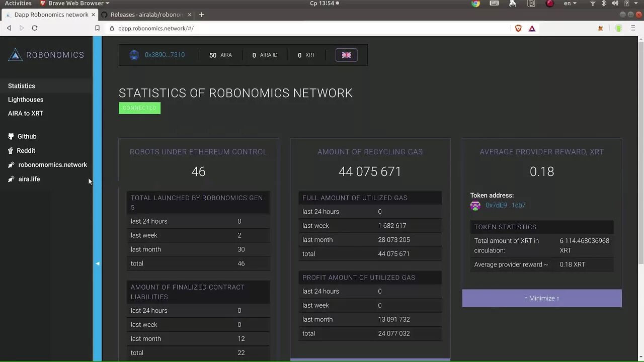
Task: Click last month utilized gas 28 073 205
Action: [394, 240]
